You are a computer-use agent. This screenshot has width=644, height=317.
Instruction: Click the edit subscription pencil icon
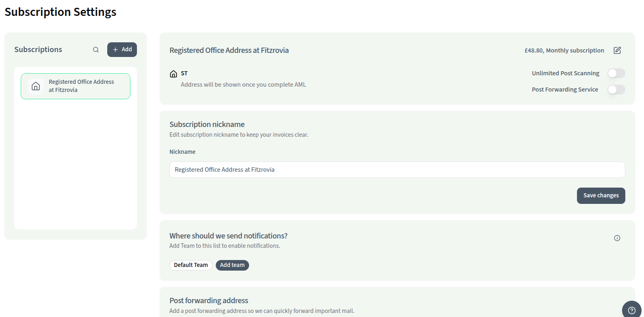pos(617,50)
